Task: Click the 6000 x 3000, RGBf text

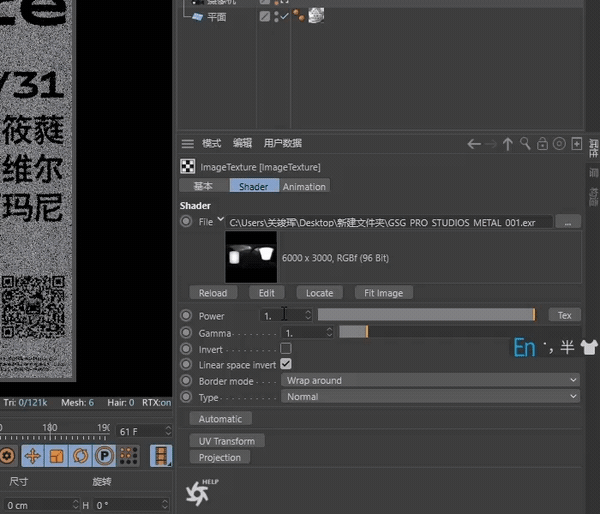Action: (335, 258)
